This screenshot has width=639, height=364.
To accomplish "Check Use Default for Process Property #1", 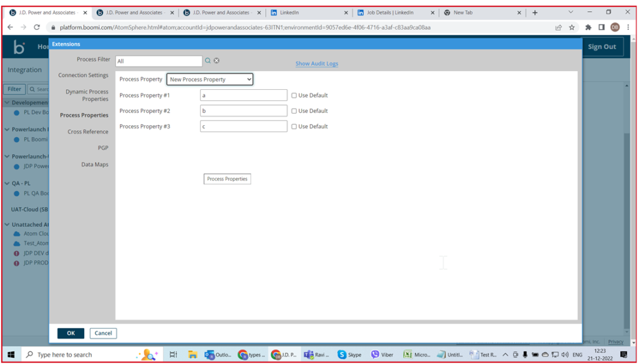I will [x=294, y=95].
